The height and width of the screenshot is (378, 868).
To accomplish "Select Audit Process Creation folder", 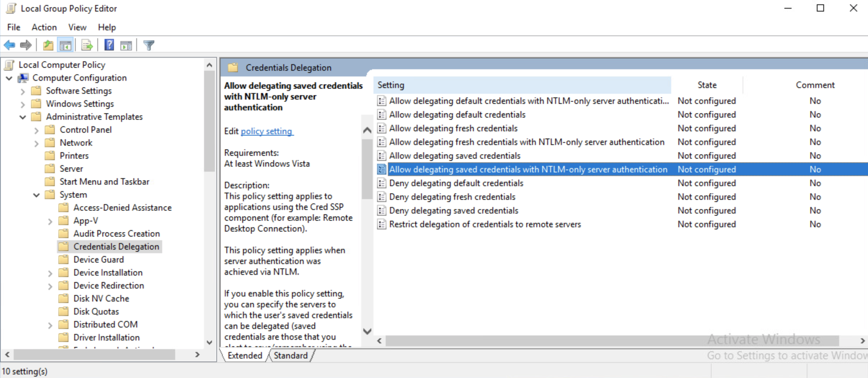I will pos(116,234).
